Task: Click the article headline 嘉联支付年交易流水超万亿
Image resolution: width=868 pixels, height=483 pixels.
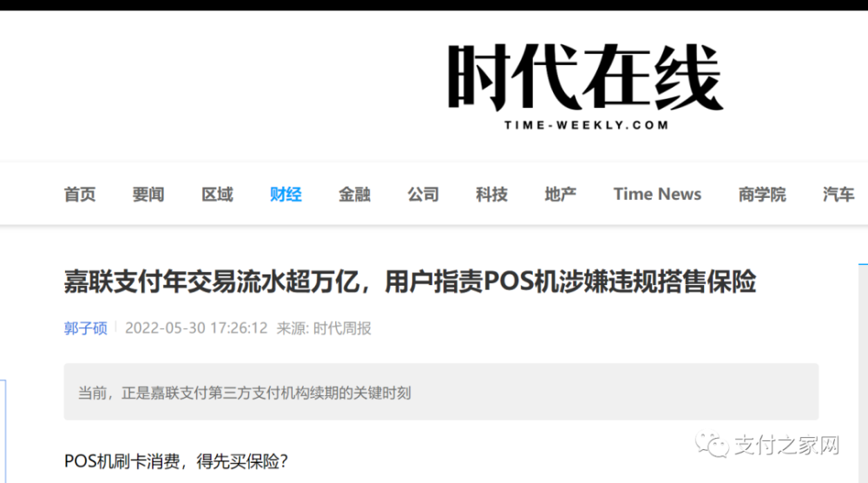Action: (410, 281)
